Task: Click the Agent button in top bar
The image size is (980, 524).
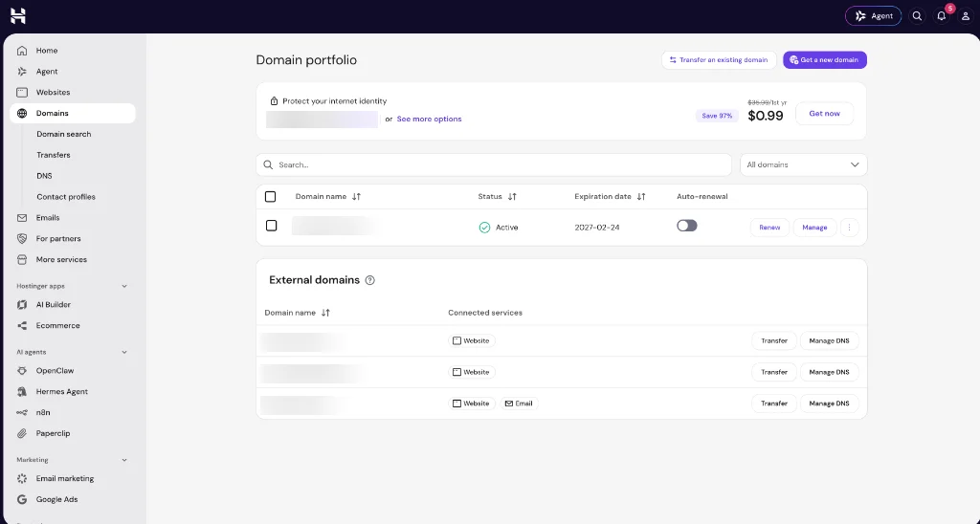Action: pyautogui.click(x=873, y=16)
